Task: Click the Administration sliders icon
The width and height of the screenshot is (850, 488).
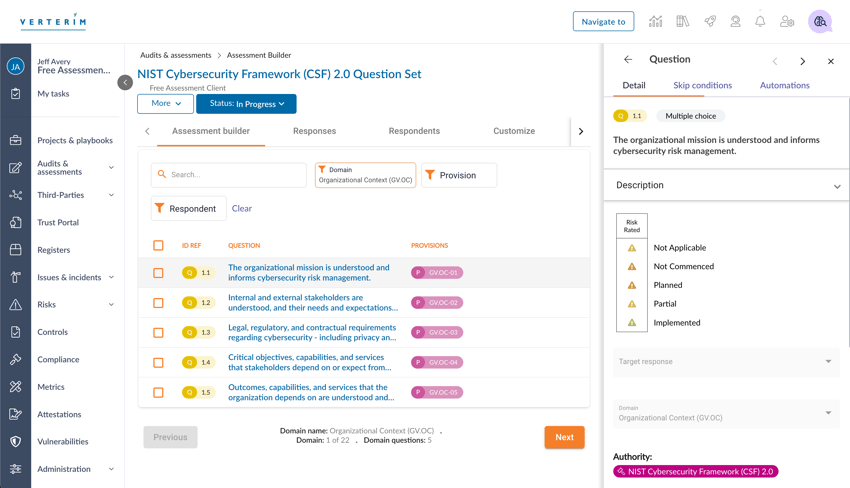Action: (15, 469)
